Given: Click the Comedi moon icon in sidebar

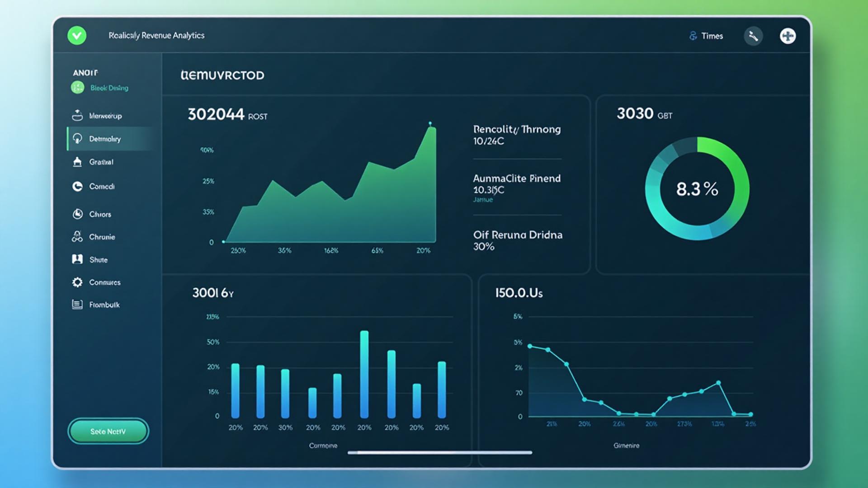Looking at the screenshot, I should click(77, 186).
